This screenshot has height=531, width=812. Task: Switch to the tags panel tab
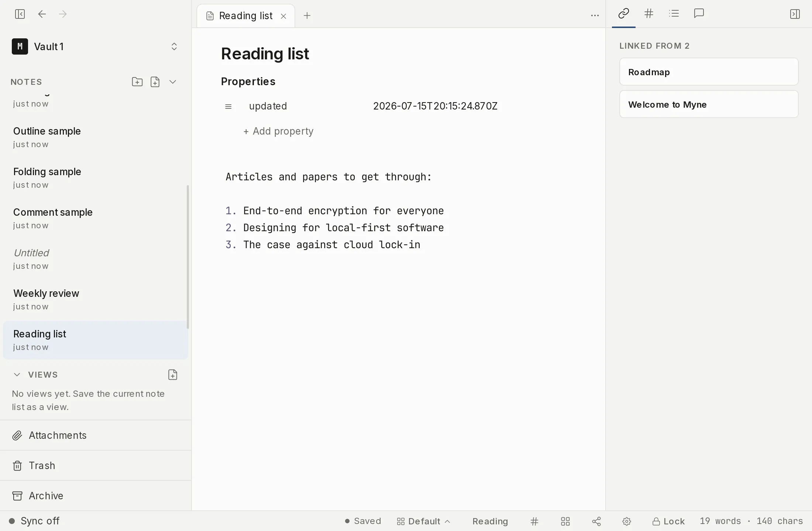tap(649, 14)
